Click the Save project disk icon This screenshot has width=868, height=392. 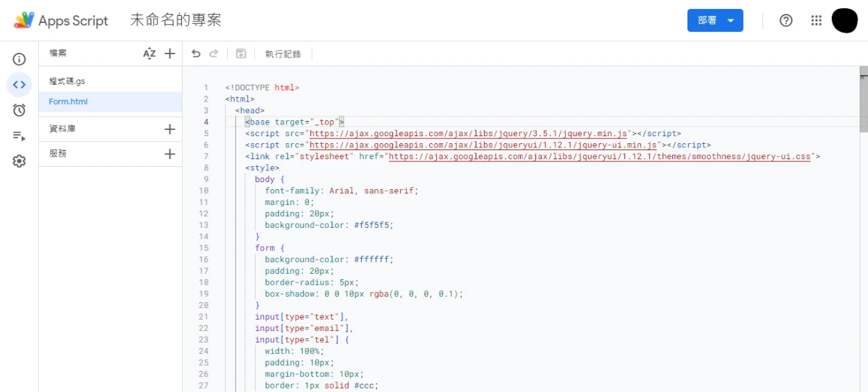point(241,54)
